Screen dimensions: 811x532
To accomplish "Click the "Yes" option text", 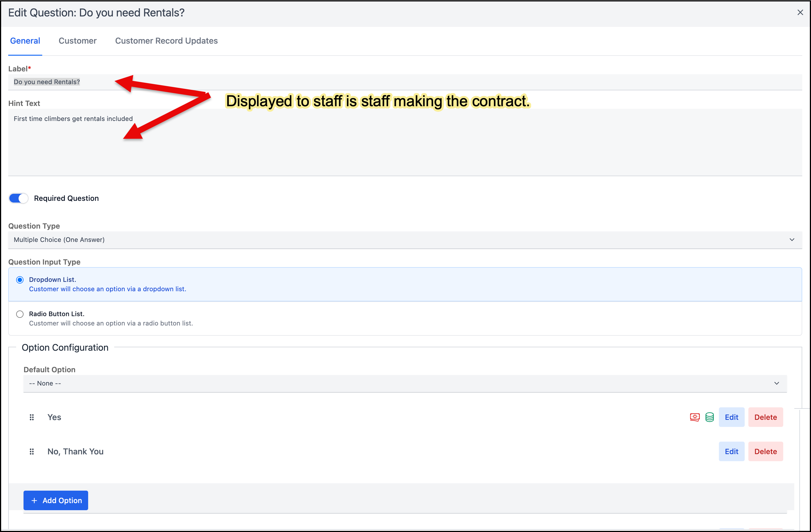I will pyautogui.click(x=54, y=417).
